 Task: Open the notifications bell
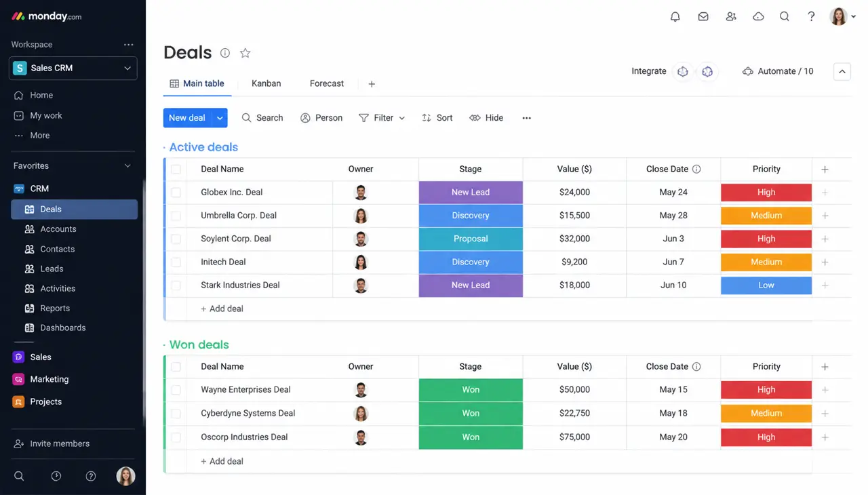click(x=675, y=16)
